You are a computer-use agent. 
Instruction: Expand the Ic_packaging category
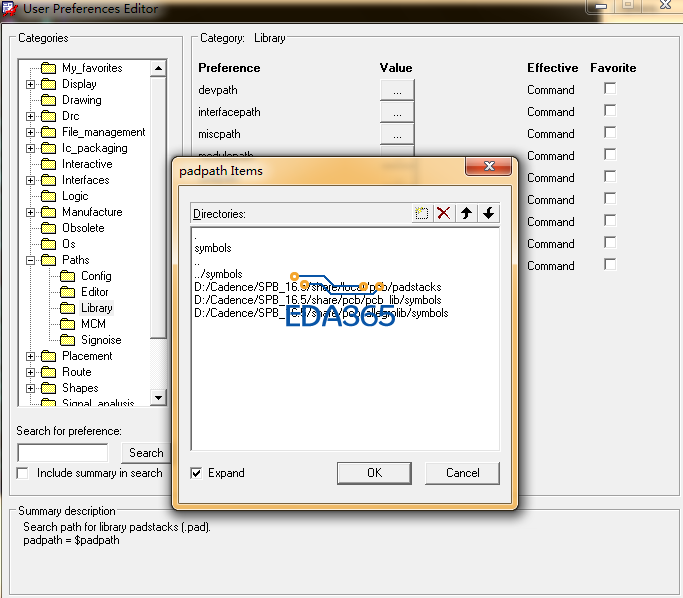(30, 149)
